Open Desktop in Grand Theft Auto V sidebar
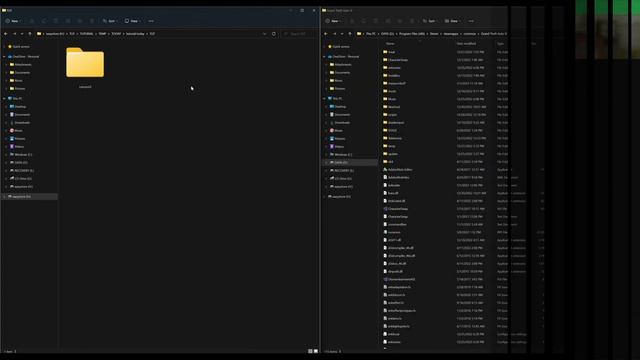Viewport: 640px width, 360px height. (338, 107)
